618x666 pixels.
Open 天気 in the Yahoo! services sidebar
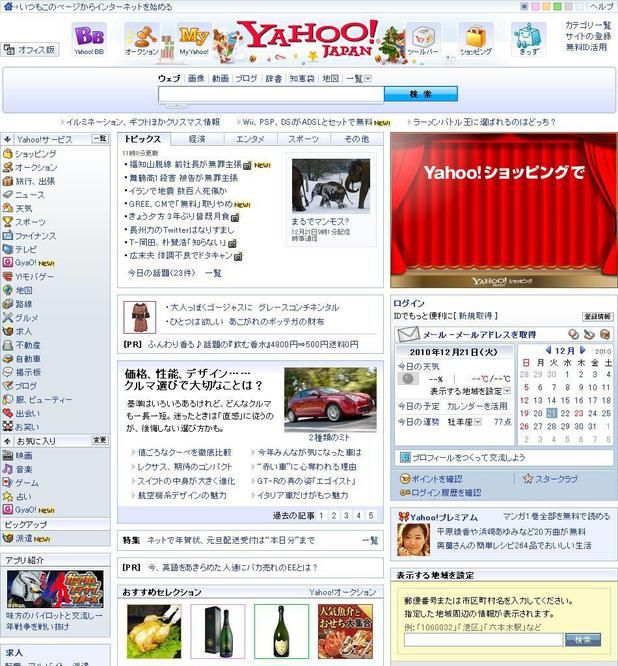coord(23,208)
